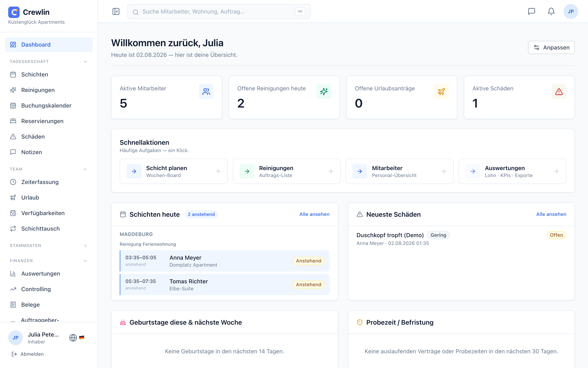The height and width of the screenshot is (368, 588).
Task: Open the Mitarbeiter Personal-Übersicht quick action
Action: (x=399, y=171)
